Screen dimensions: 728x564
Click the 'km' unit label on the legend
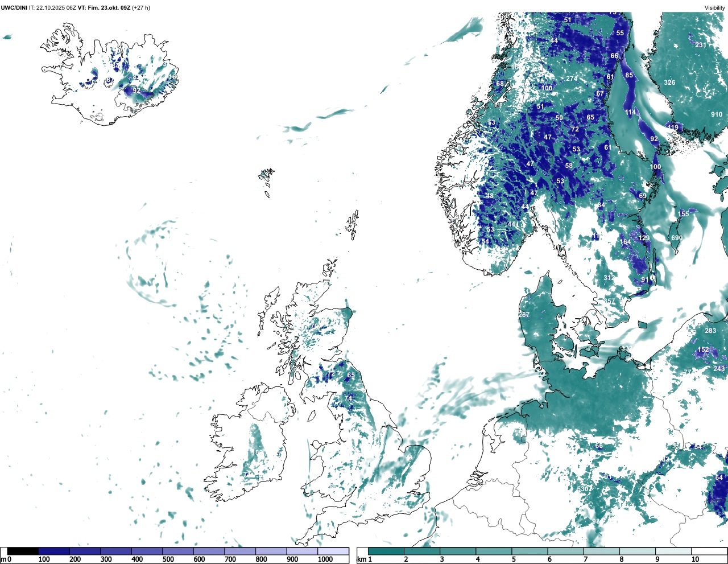(361, 559)
